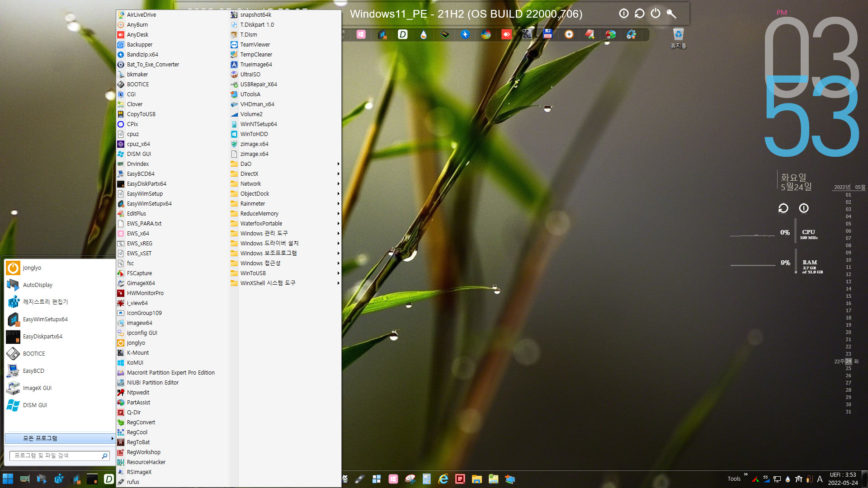The height and width of the screenshot is (488, 868).
Task: Expand WinXShell 시스템 도구 folder
Action: pos(285,283)
